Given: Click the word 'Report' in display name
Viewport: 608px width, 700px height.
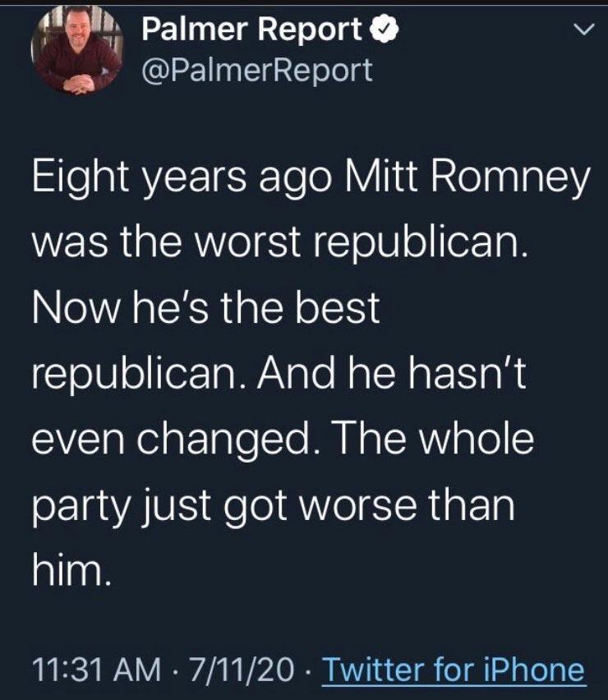Looking at the screenshot, I should pyautogui.click(x=310, y=30).
